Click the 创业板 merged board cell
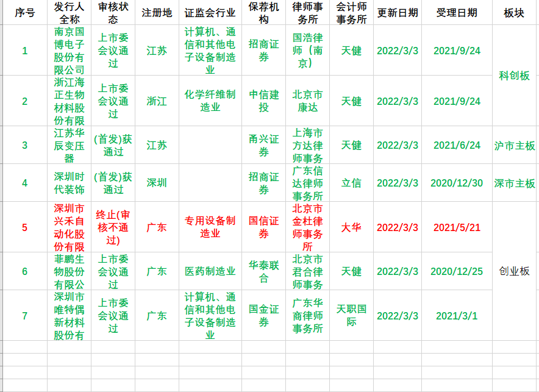 coord(514,271)
